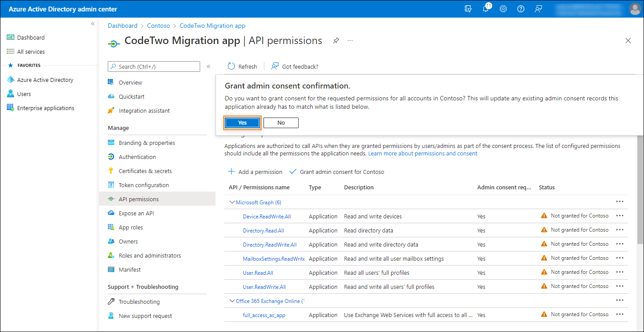Viewport: 644px width, 332px height.
Task: Click the help question mark icon
Action: coord(521,8)
